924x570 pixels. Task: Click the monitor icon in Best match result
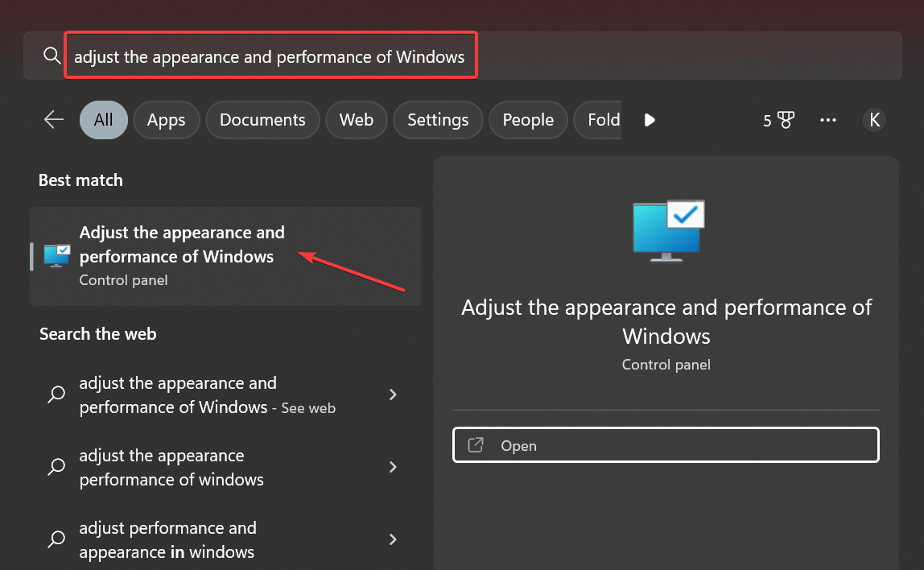pos(56,256)
